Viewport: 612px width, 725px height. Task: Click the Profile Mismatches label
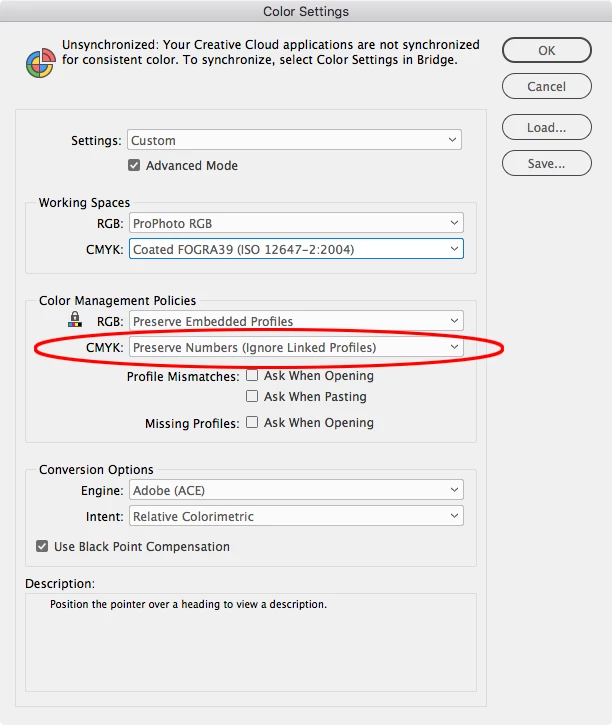tap(183, 376)
